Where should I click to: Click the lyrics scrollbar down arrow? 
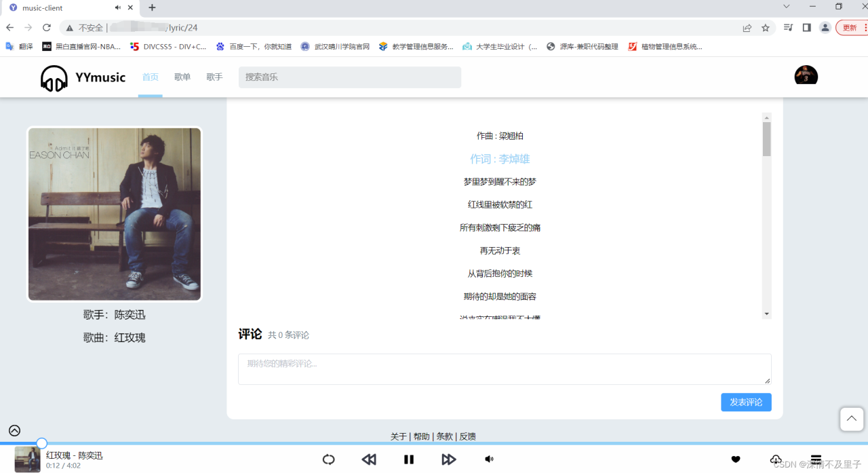767,314
